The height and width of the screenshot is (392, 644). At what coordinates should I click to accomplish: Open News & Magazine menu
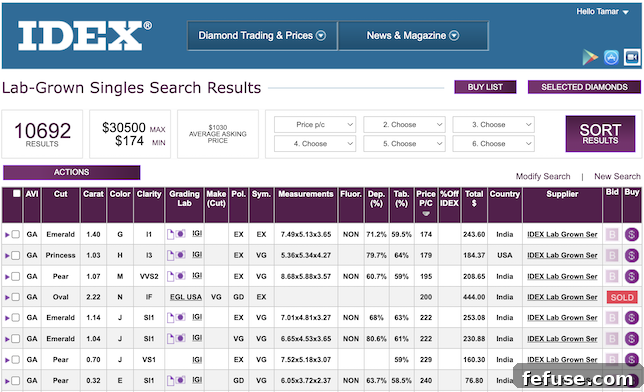click(x=413, y=36)
